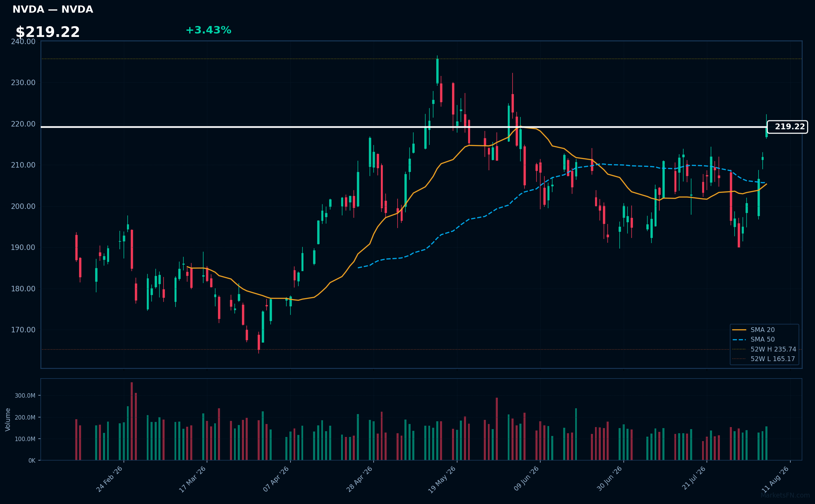The height and width of the screenshot is (504, 815).
Task: Click the 210.00 price axis label
Action: coord(23,165)
